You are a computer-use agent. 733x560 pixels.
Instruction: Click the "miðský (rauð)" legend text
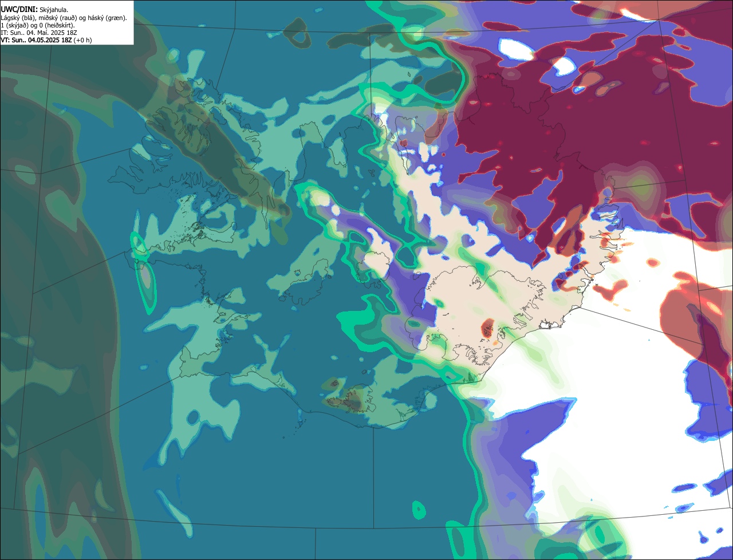pyautogui.click(x=58, y=18)
